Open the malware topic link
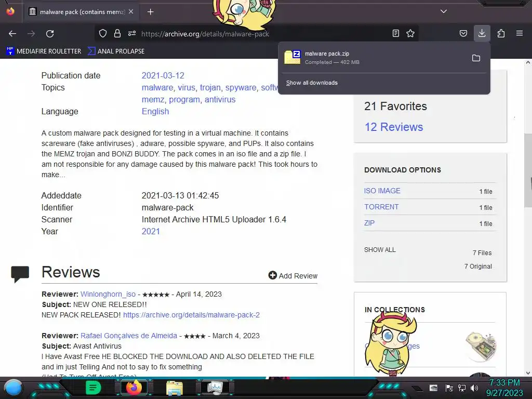This screenshot has width=532, height=399. (157, 87)
